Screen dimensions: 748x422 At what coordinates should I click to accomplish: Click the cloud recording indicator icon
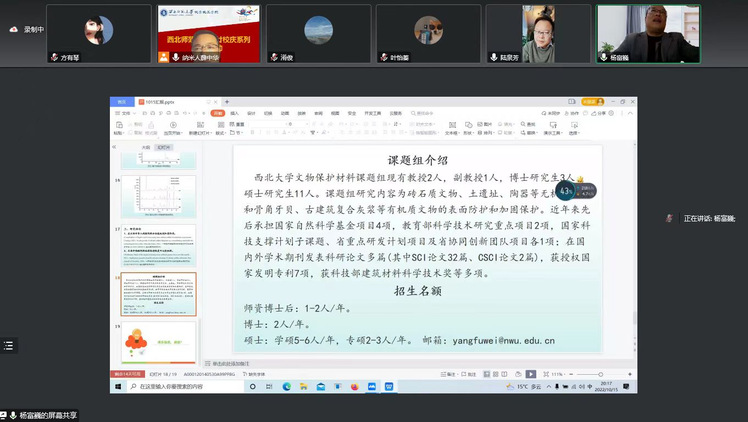[x=13, y=30]
